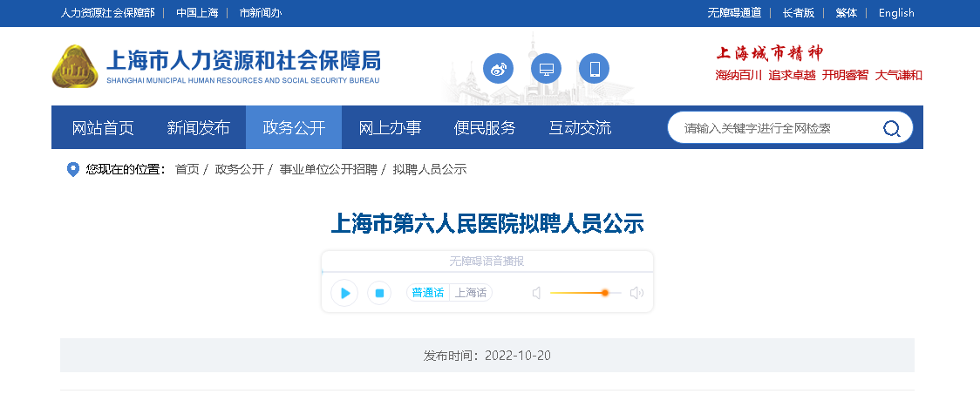Go to 新闻发布 tab
The height and width of the screenshot is (394, 980).
click(198, 128)
